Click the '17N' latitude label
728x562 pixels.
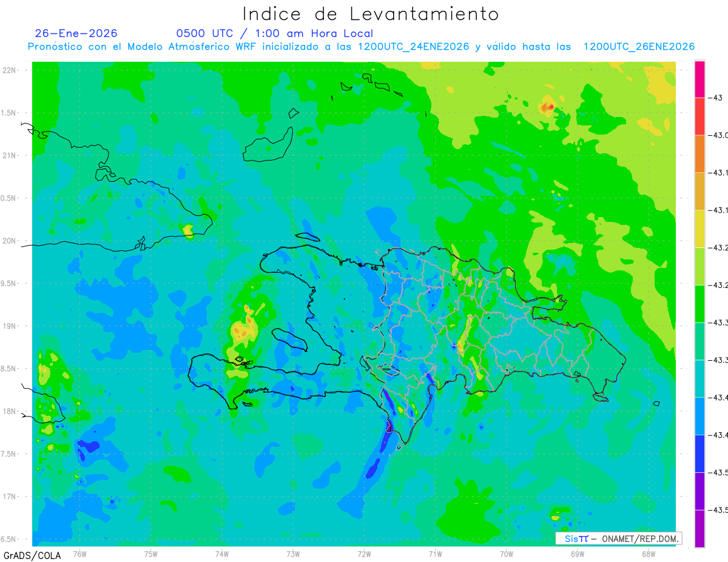10,497
